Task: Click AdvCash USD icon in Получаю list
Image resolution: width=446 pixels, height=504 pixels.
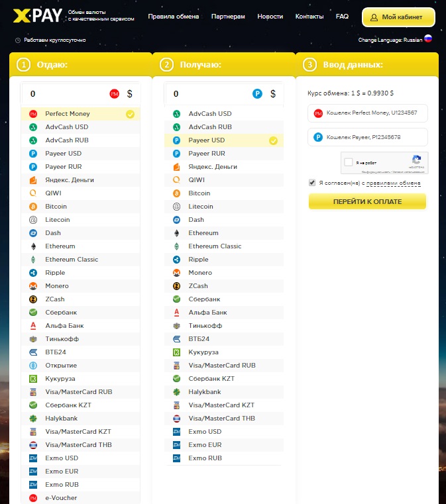Action: tap(176, 114)
